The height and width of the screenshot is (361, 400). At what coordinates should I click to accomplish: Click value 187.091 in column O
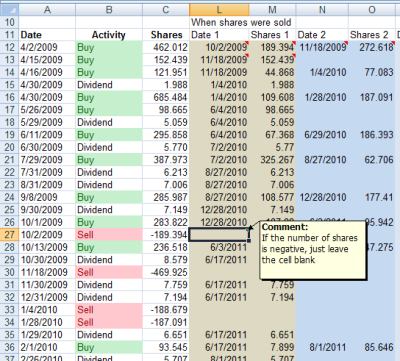point(372,97)
